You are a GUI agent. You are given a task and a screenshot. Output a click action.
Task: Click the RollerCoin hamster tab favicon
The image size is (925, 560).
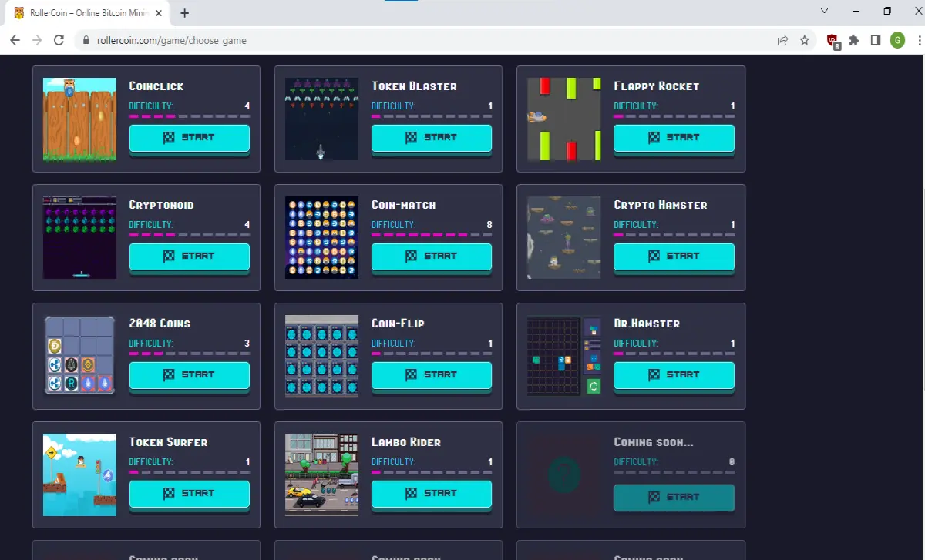19,13
